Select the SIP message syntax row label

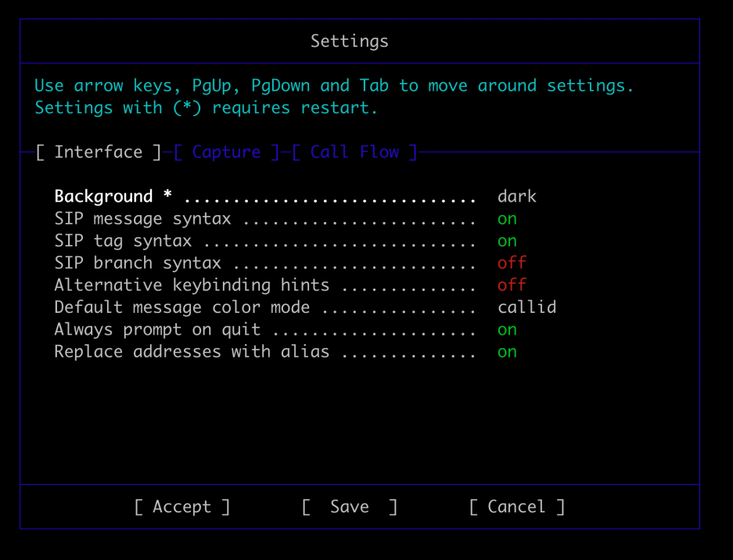142,219
